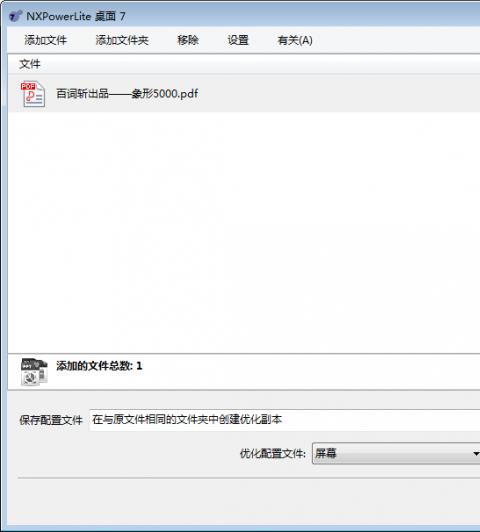This screenshot has width=480, height=532.
Task: Open the 设置 settings menu
Action: [238, 40]
